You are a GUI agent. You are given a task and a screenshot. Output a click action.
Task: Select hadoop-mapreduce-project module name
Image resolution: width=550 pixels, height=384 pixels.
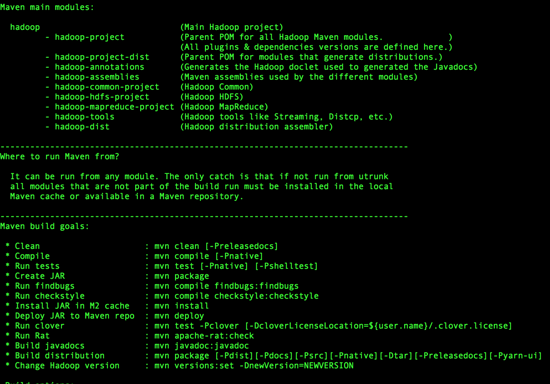[114, 107]
